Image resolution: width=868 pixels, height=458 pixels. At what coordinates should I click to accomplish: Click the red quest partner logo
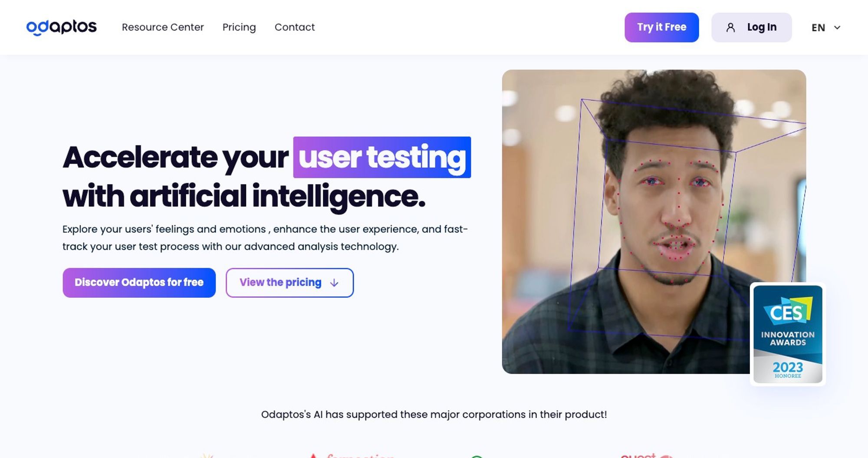coord(647,455)
